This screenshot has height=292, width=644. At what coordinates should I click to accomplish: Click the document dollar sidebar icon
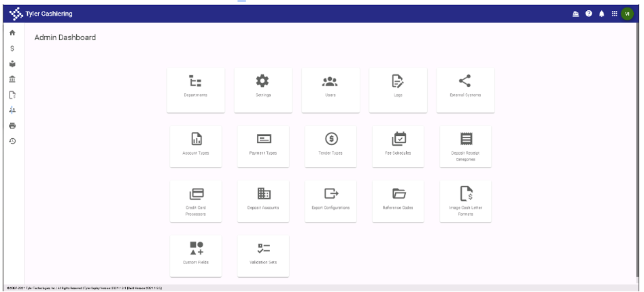12,95
